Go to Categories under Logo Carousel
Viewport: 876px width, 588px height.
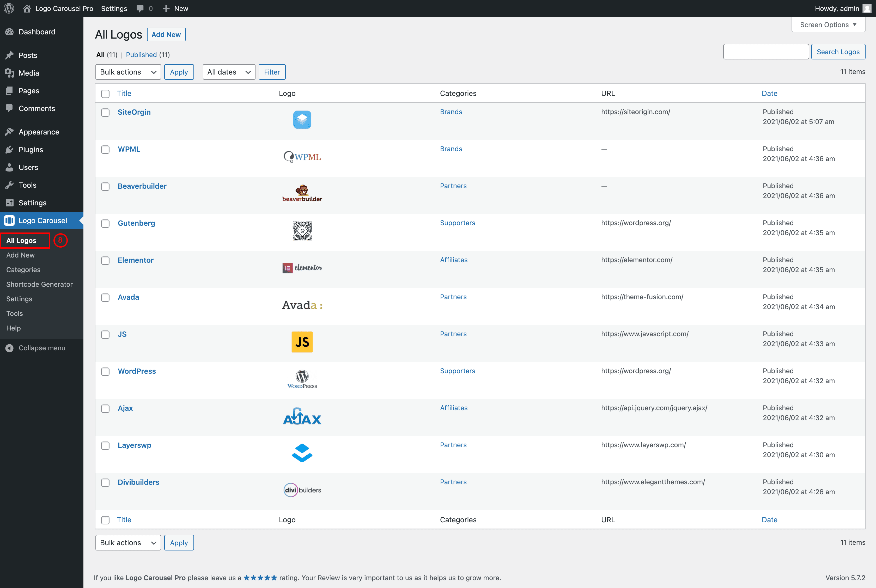(23, 269)
